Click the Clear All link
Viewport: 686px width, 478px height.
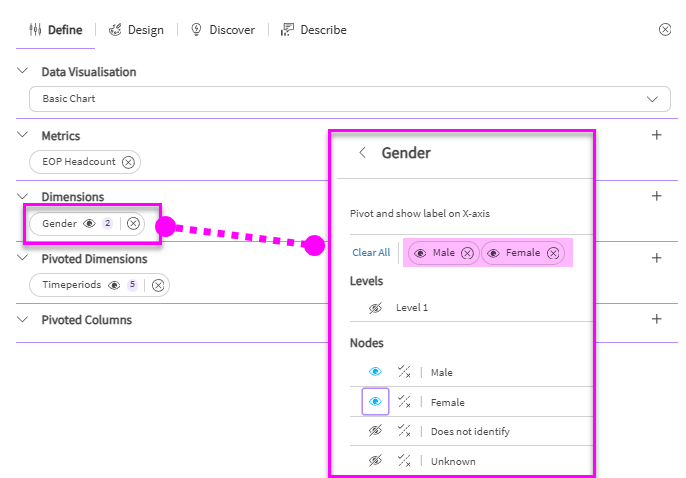click(x=371, y=253)
